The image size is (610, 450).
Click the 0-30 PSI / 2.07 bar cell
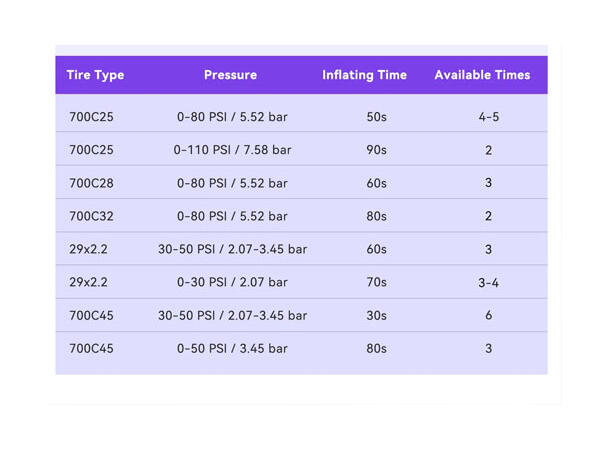pos(232,282)
